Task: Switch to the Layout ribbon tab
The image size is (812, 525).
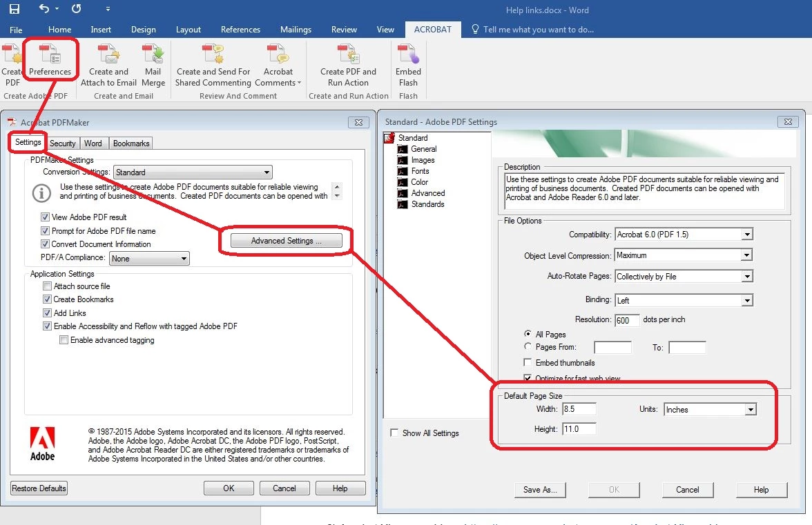Action: [x=188, y=30]
